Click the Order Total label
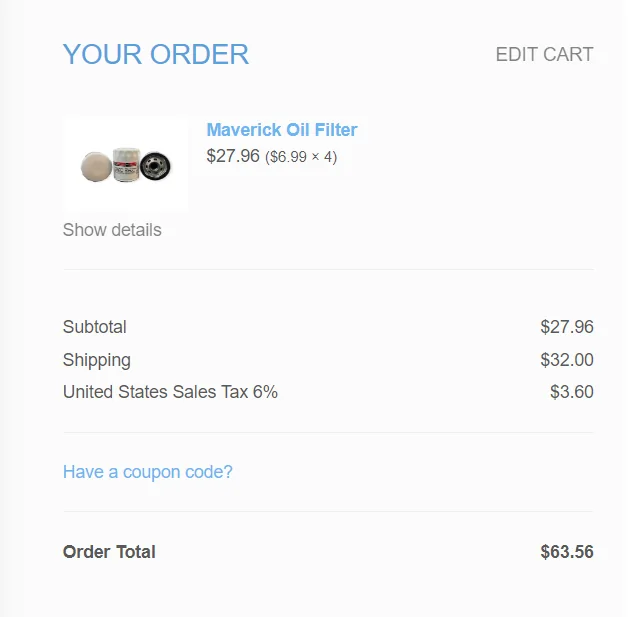The width and height of the screenshot is (635, 617). point(109,552)
